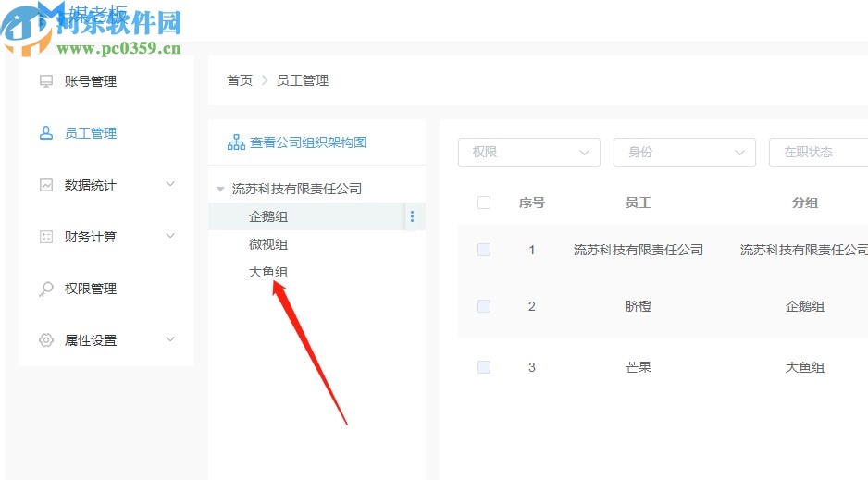Click sequence number 1 in the table
Image resolution: width=868 pixels, height=480 pixels.
(532, 250)
